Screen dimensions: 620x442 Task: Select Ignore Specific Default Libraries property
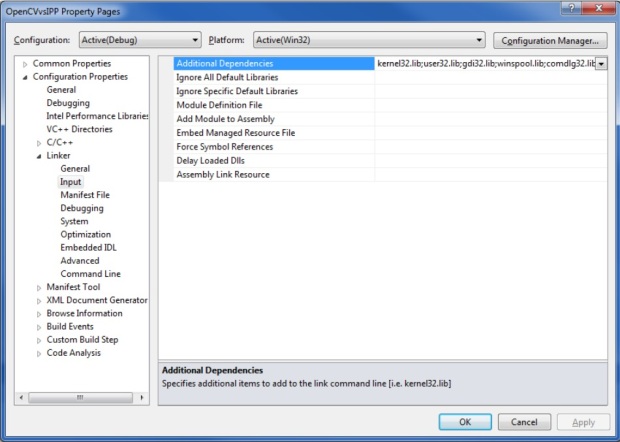click(x=274, y=91)
